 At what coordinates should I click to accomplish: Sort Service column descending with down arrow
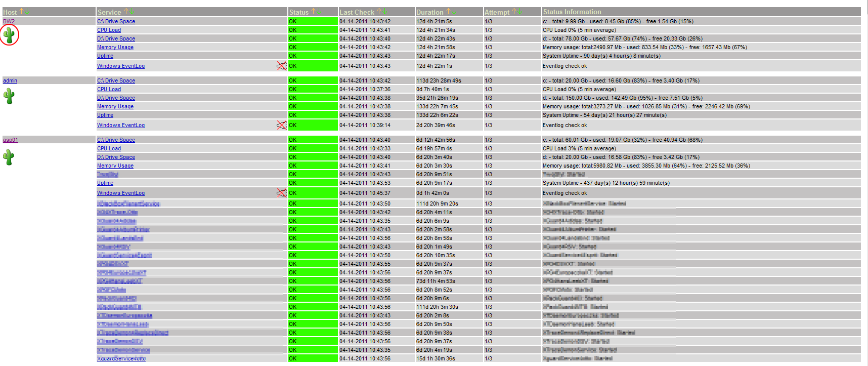(x=132, y=12)
